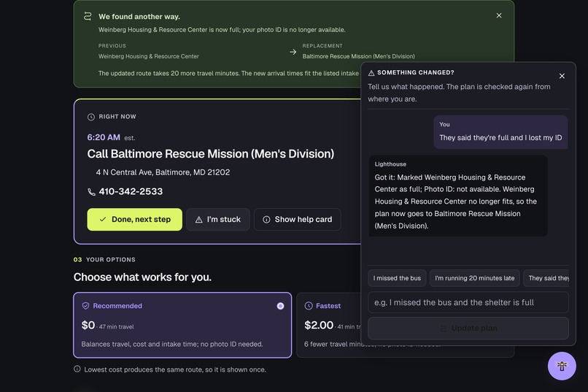Close the 'Something changed?' panel
Screen dimensions: 588x392
tap(562, 76)
